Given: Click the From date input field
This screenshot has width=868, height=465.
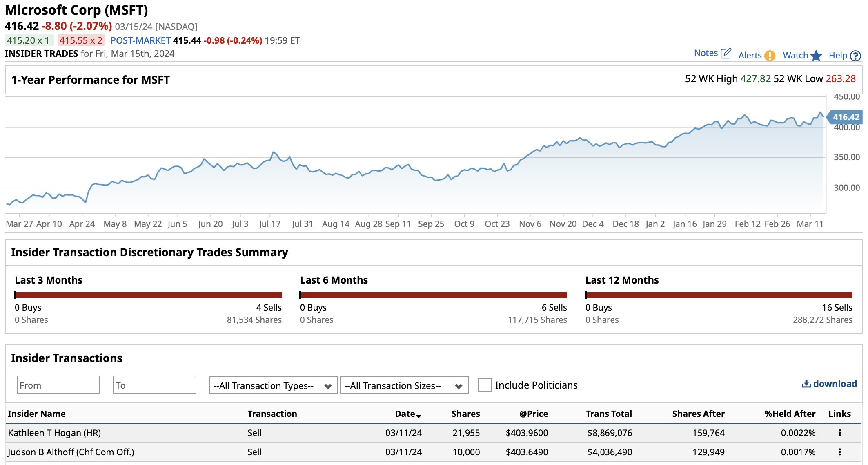Looking at the screenshot, I should coord(58,385).
